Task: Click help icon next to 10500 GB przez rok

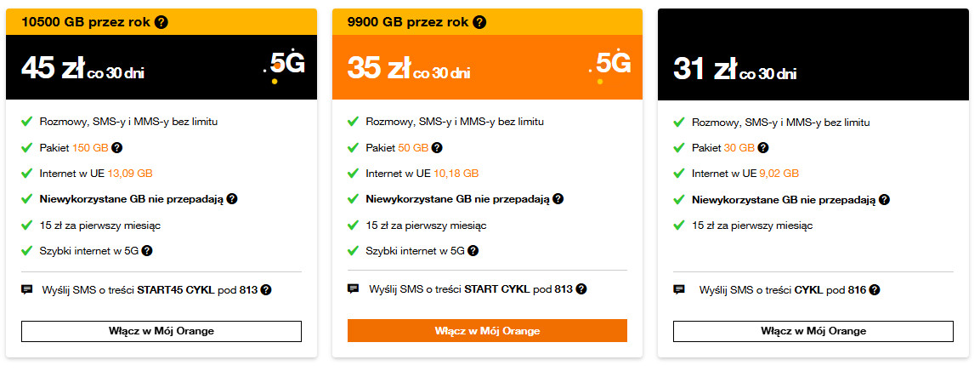Action: (x=161, y=22)
